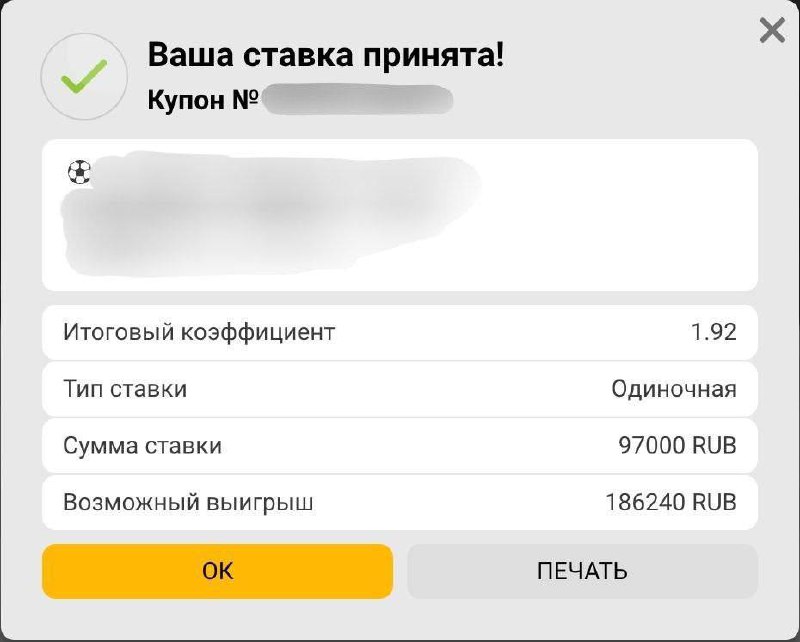Click the 'Тип ставки' label
This screenshot has height=642, width=800.
click(x=125, y=389)
